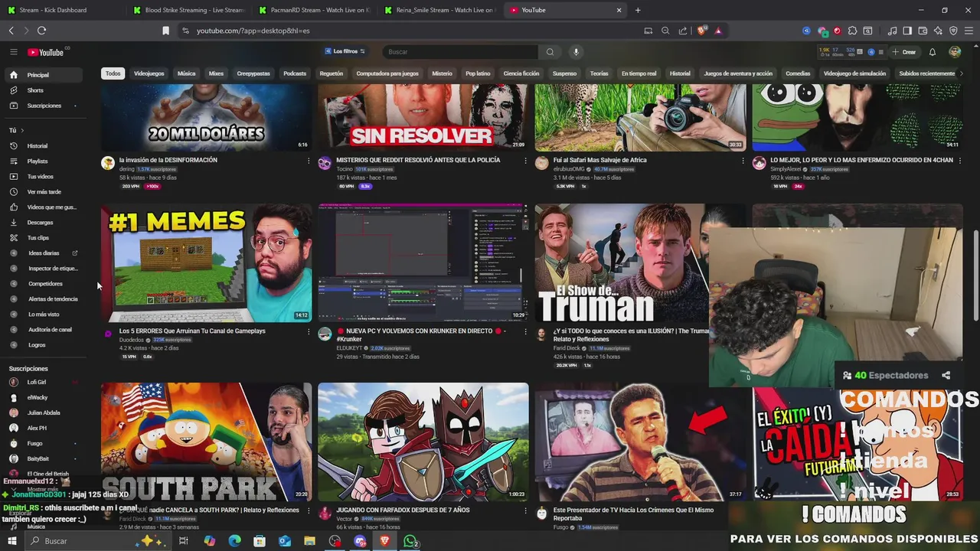Open Lofi Girl subscription channel
980x551 pixels.
click(44, 382)
